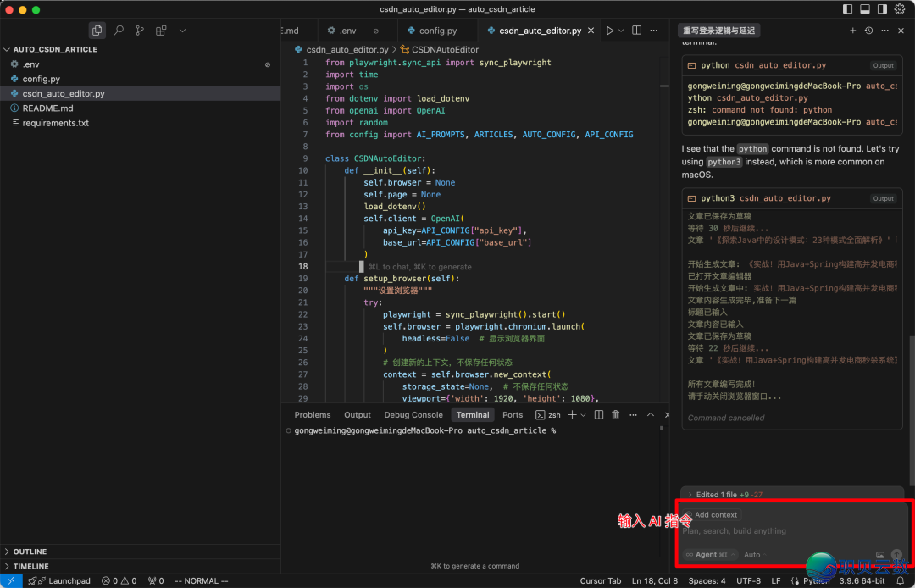This screenshot has width=915, height=588.
Task: Open the settings gear in the title bar
Action: [x=899, y=9]
